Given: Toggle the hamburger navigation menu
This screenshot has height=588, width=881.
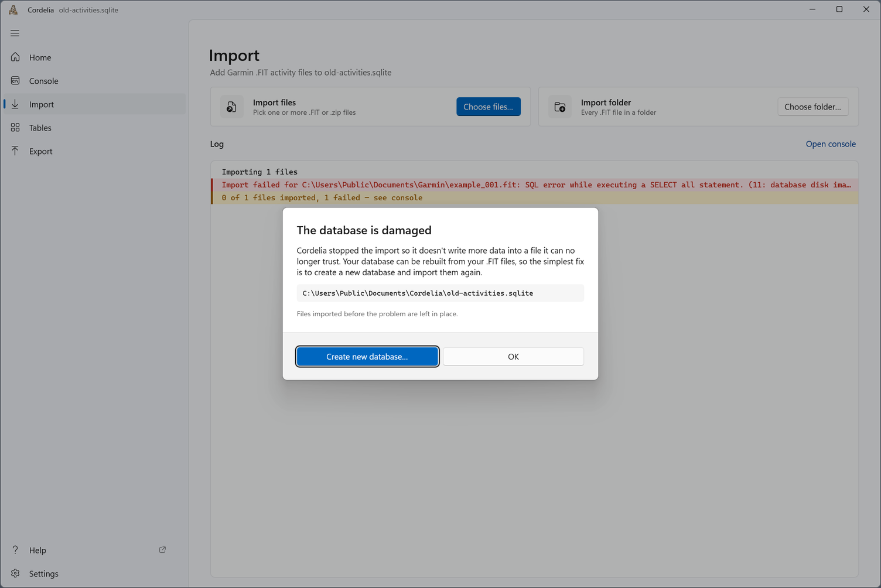Looking at the screenshot, I should pyautogui.click(x=15, y=33).
